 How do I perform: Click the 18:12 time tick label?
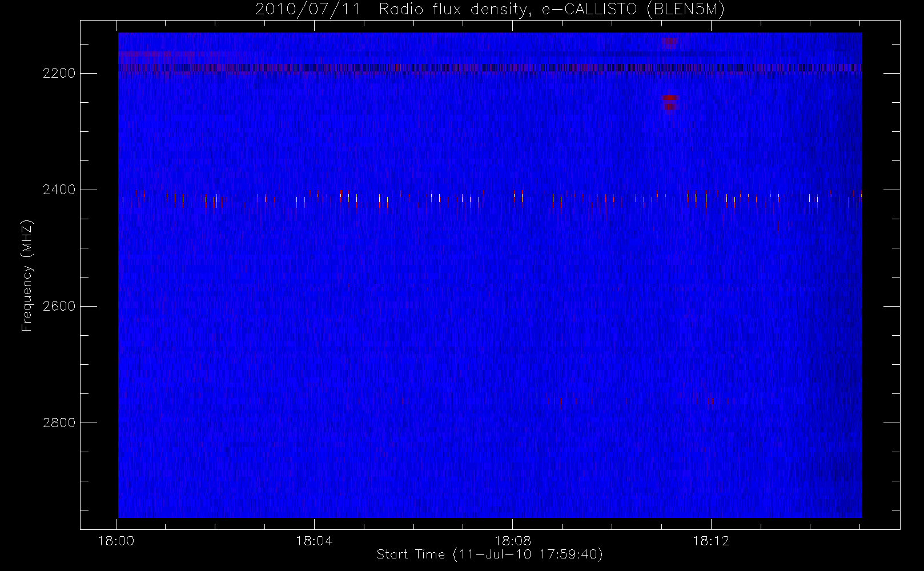(711, 541)
